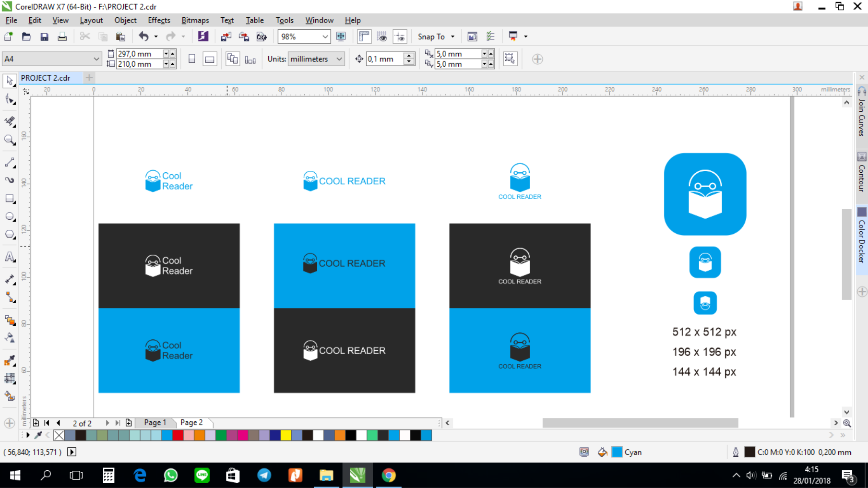Click the New document icon
Screen dimensions: 868x488
tap(8, 37)
